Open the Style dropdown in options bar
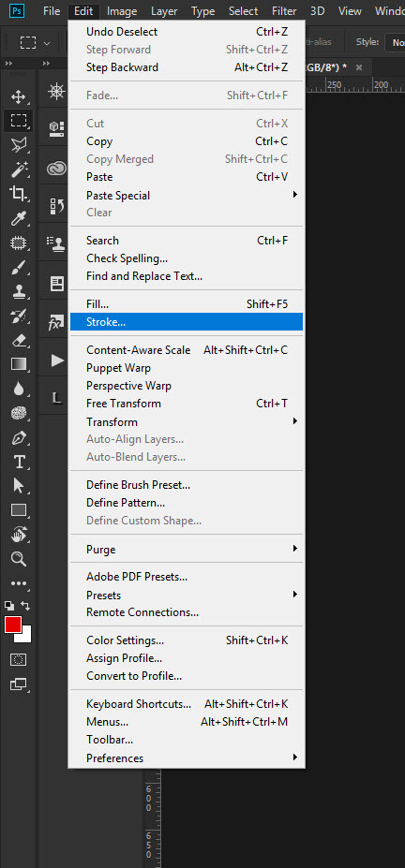Image resolution: width=405 pixels, height=868 pixels. click(x=397, y=42)
